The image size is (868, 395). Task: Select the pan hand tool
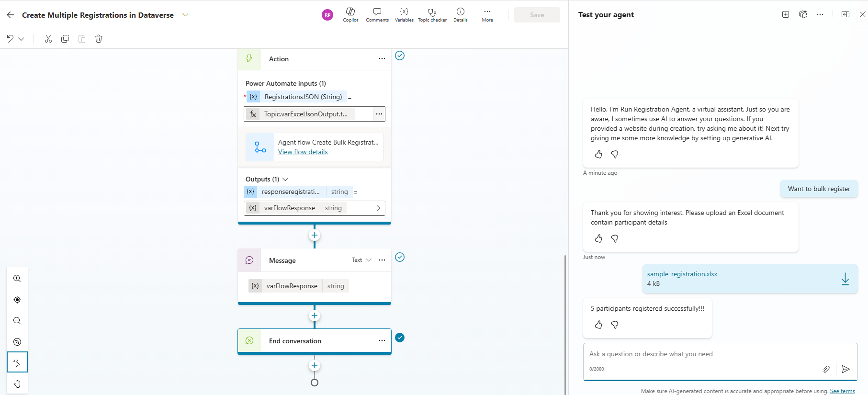point(17,384)
